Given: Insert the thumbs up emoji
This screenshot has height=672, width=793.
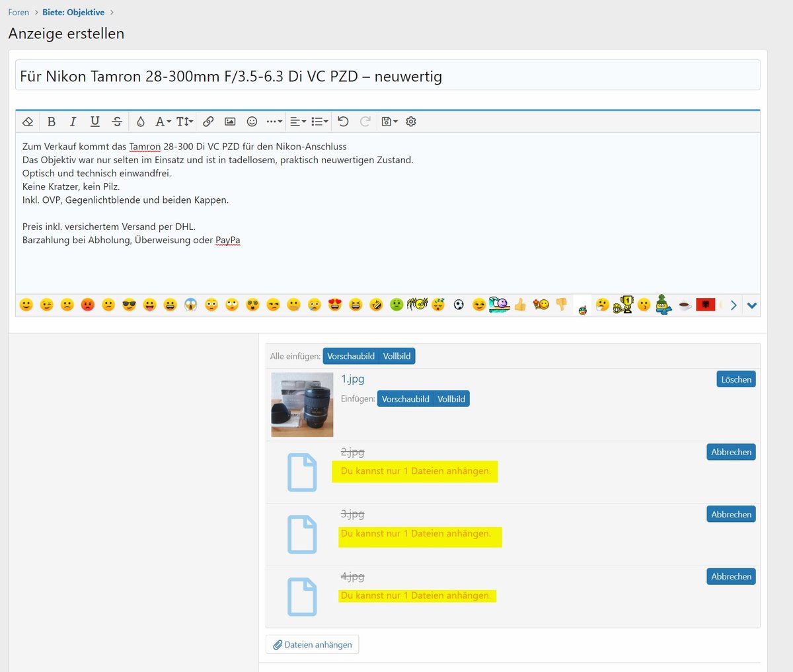Looking at the screenshot, I should (x=520, y=305).
